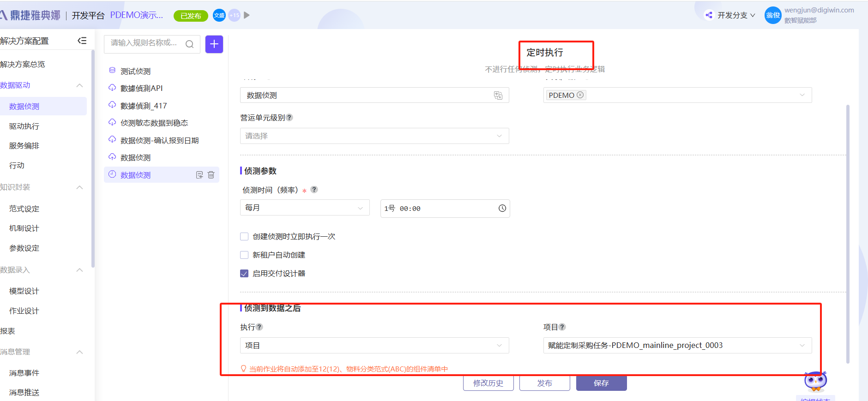Open the +15 collaborators badge
This screenshot has width=868, height=401.
235,15
